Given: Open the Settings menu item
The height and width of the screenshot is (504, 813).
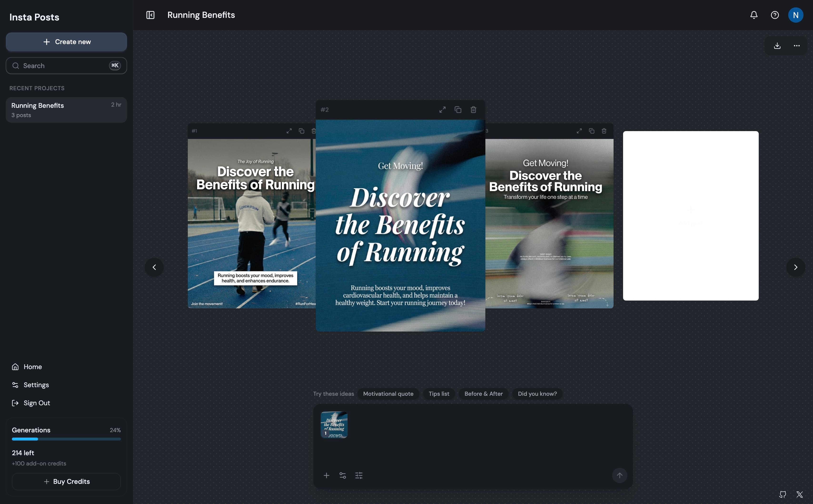Looking at the screenshot, I should (x=36, y=385).
